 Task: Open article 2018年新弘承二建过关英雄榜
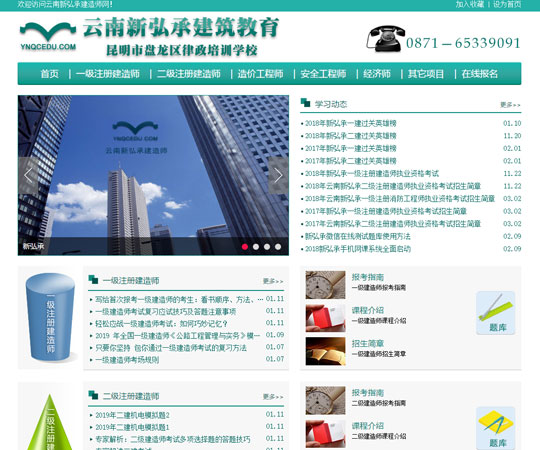click(351, 136)
